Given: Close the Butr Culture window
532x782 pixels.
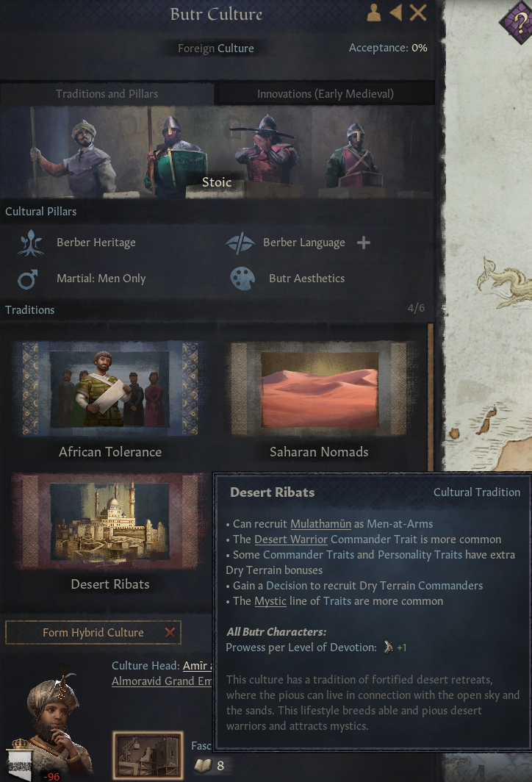Looking at the screenshot, I should click(x=418, y=13).
